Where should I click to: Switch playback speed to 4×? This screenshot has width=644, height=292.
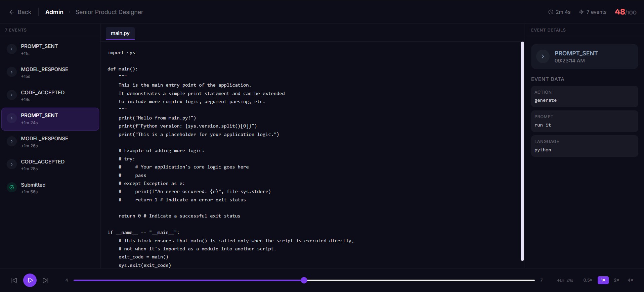[630, 280]
